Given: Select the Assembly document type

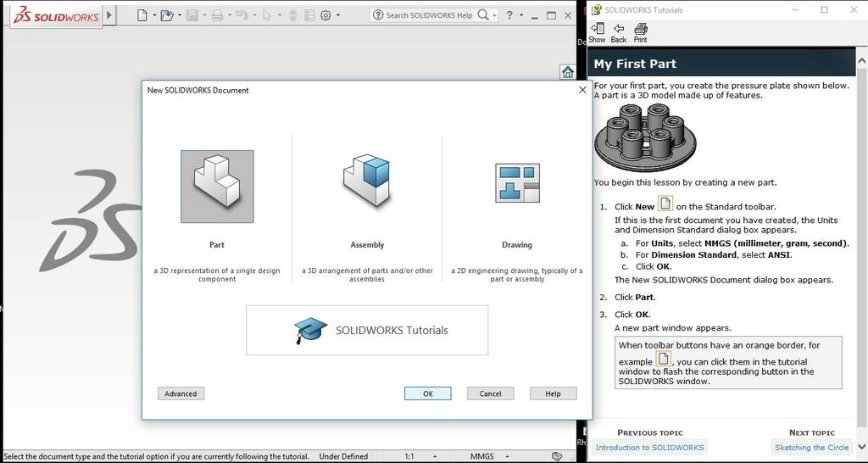Looking at the screenshot, I should [x=367, y=181].
